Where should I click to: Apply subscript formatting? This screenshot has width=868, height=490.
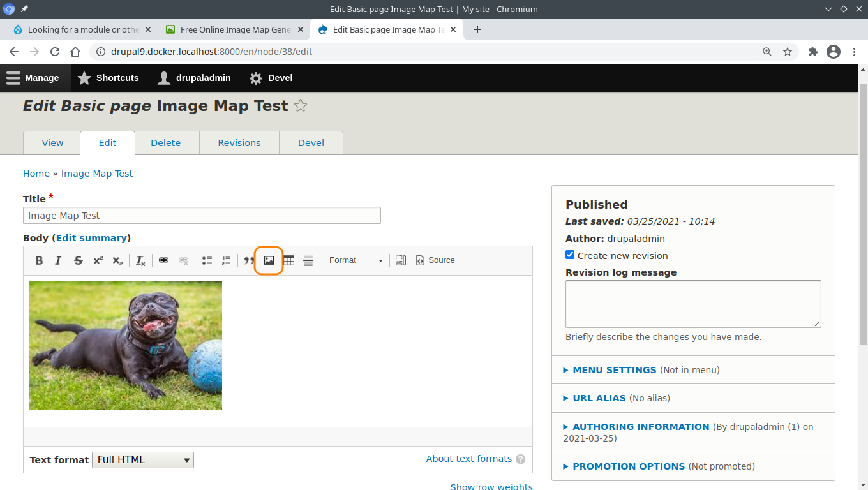pyautogui.click(x=117, y=260)
